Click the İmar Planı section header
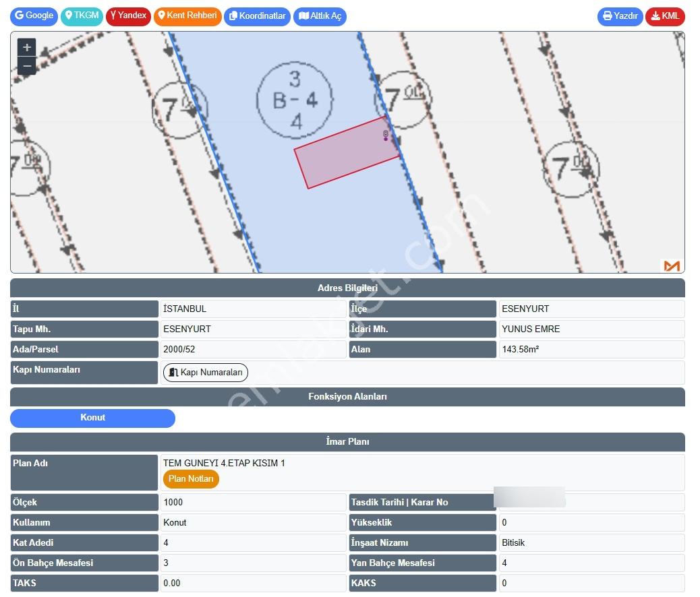This screenshot has width=700, height=597. point(347,441)
